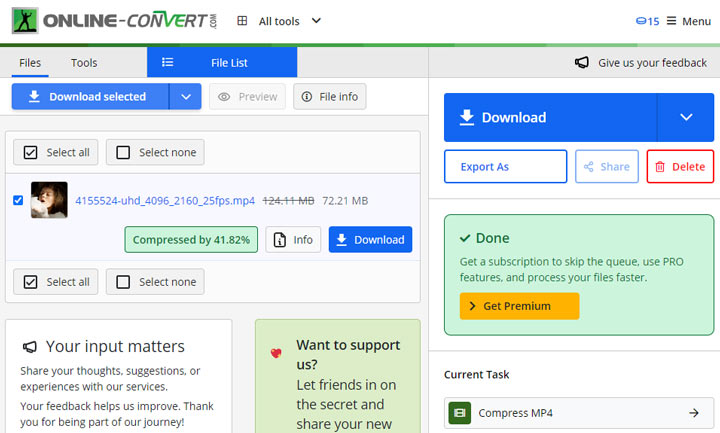Click the struck-through 124.11 MB size
Viewport: 720px width, 433px height.
[288, 201]
